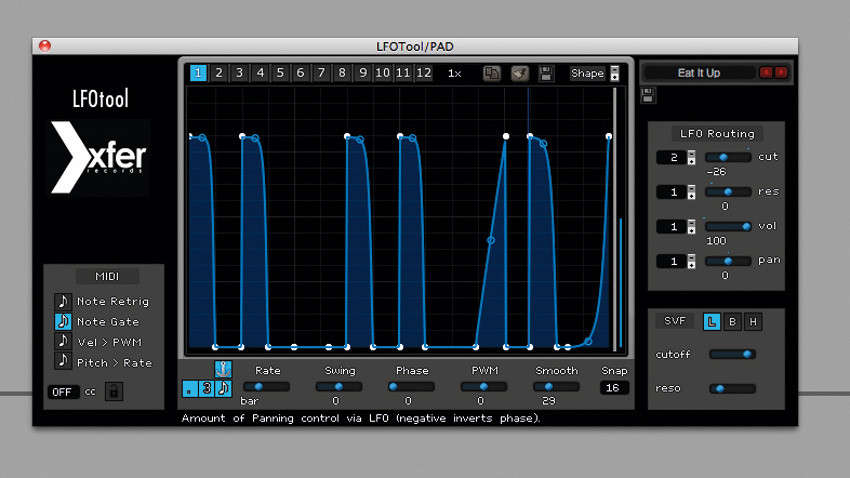Click the Snap value 16 field
This screenshot has width=850, height=478.
click(x=613, y=388)
